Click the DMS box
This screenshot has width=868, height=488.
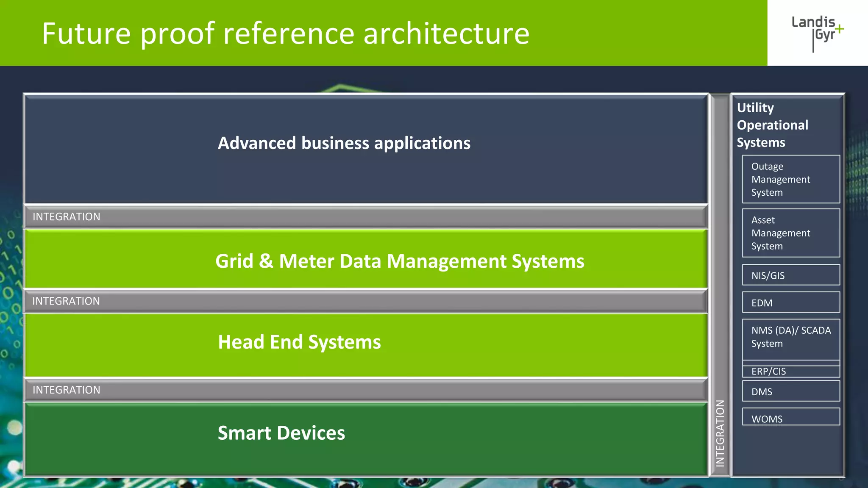pyautogui.click(x=791, y=391)
